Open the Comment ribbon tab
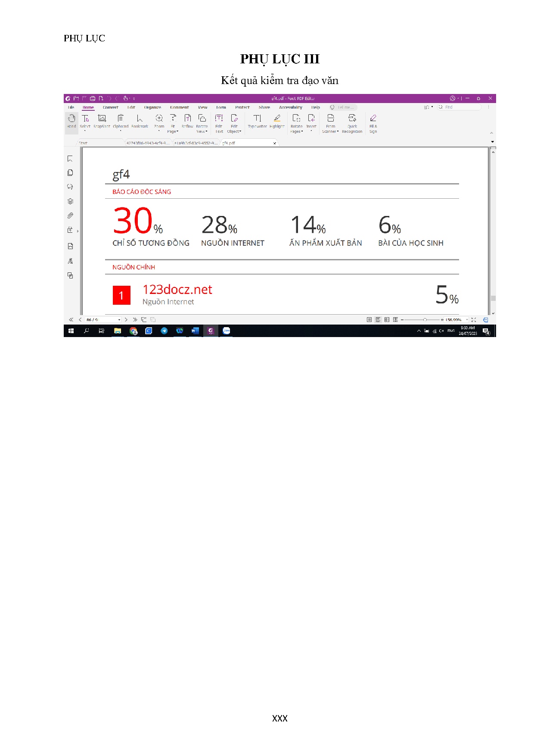This screenshot has width=534, height=756. pos(179,107)
